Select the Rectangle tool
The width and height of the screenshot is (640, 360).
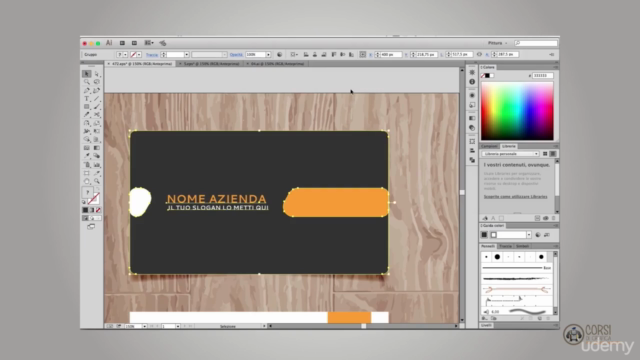click(x=87, y=107)
